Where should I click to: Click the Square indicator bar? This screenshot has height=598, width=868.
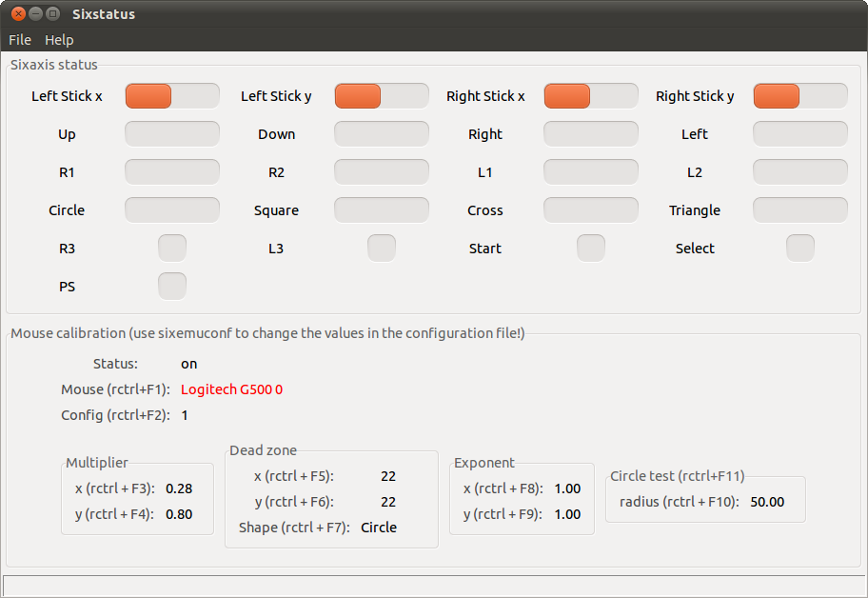(x=382, y=210)
